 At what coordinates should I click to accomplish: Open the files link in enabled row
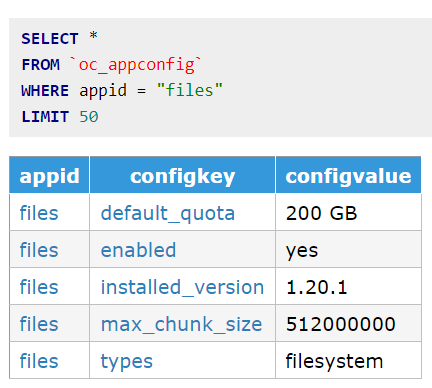pyautogui.click(x=39, y=250)
